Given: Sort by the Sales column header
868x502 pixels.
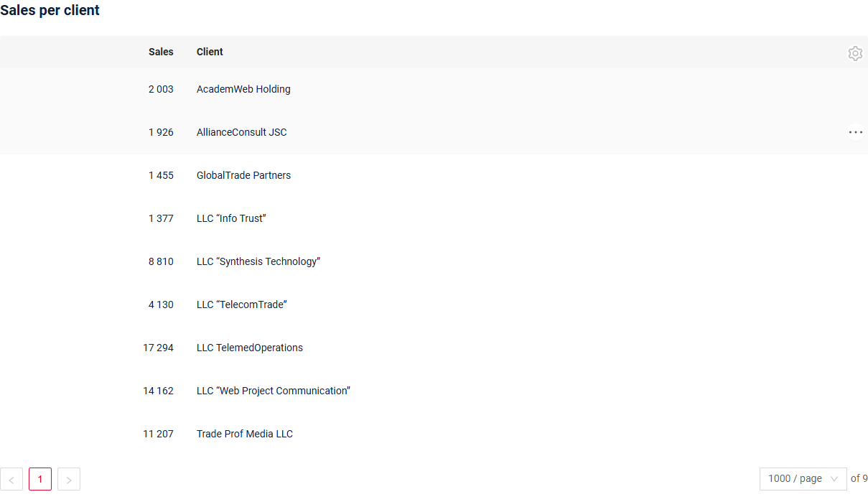Looking at the screenshot, I should coord(161,52).
